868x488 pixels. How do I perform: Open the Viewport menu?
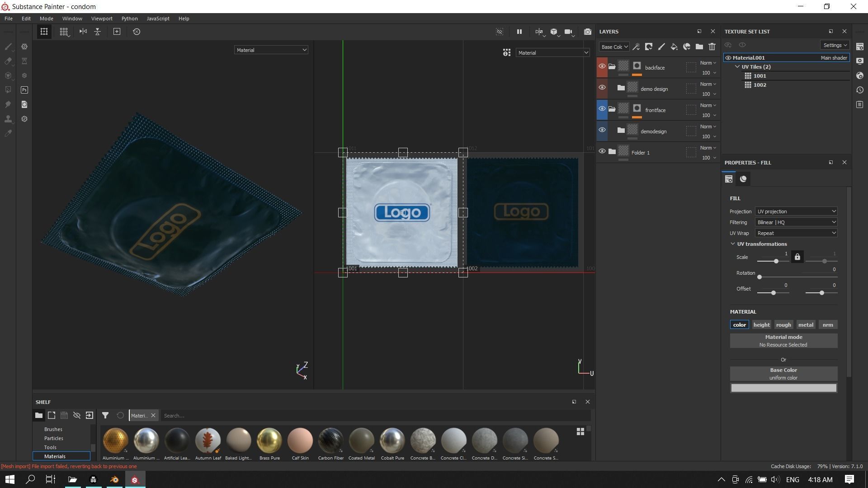pyautogui.click(x=102, y=19)
